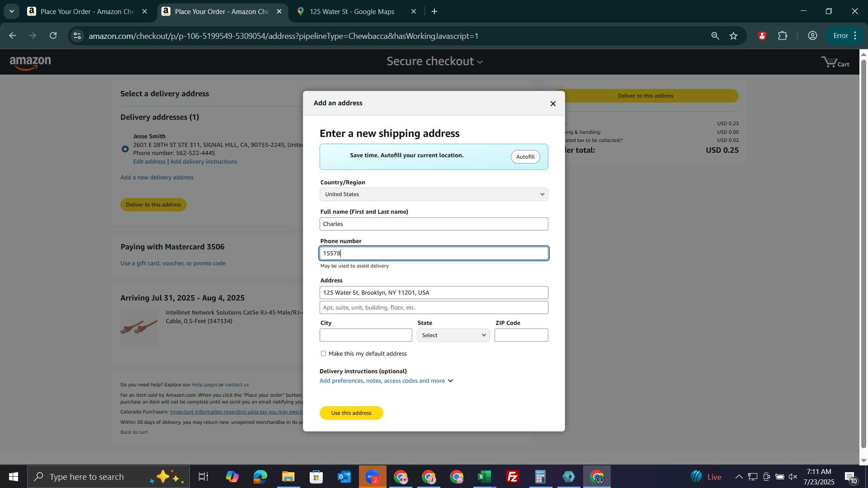Check Make this my default address
Image resolution: width=868 pixels, height=488 pixels.
click(x=323, y=353)
